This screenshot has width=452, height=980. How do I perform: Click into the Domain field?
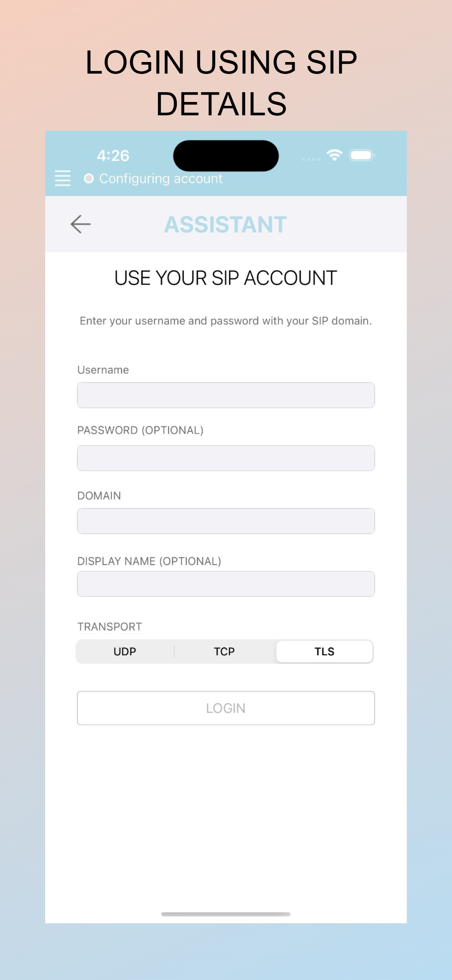[226, 521]
